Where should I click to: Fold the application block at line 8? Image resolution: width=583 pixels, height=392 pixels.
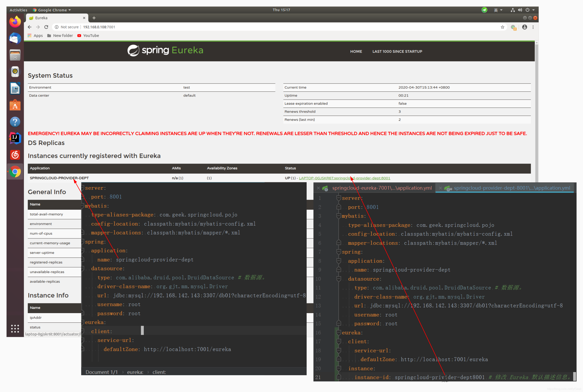[x=339, y=261]
